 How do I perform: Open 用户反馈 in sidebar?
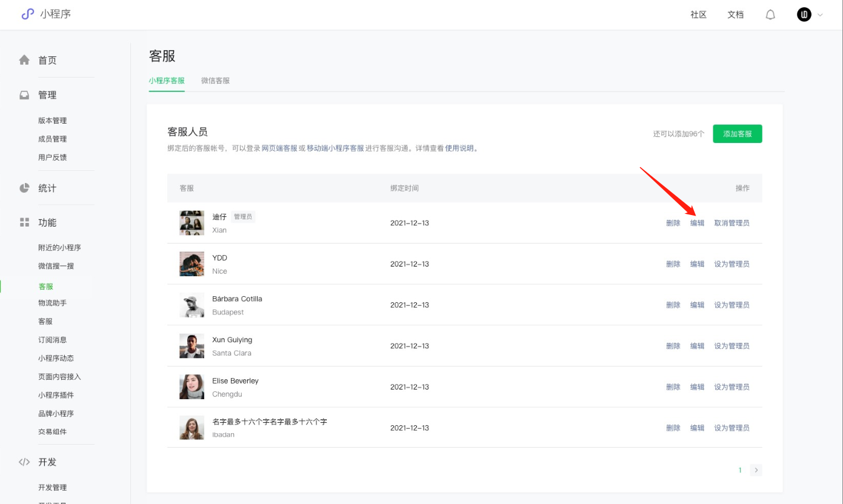click(52, 157)
